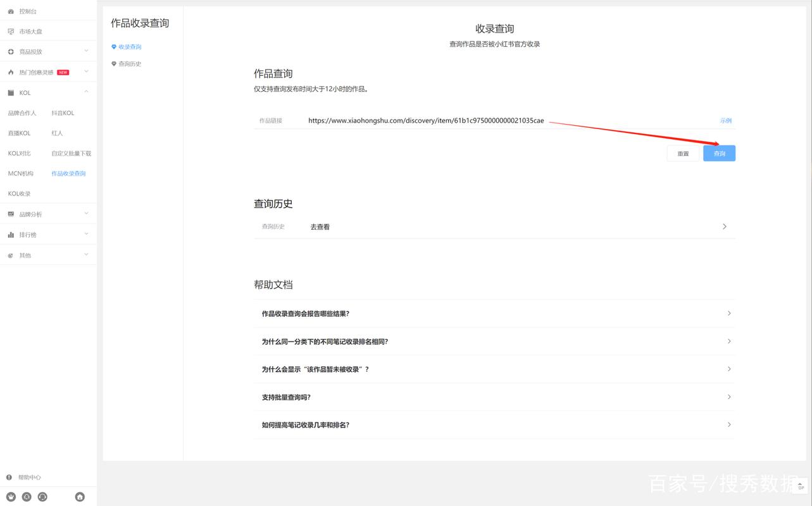Click the 市场大盘 monitor icon

[x=11, y=32]
